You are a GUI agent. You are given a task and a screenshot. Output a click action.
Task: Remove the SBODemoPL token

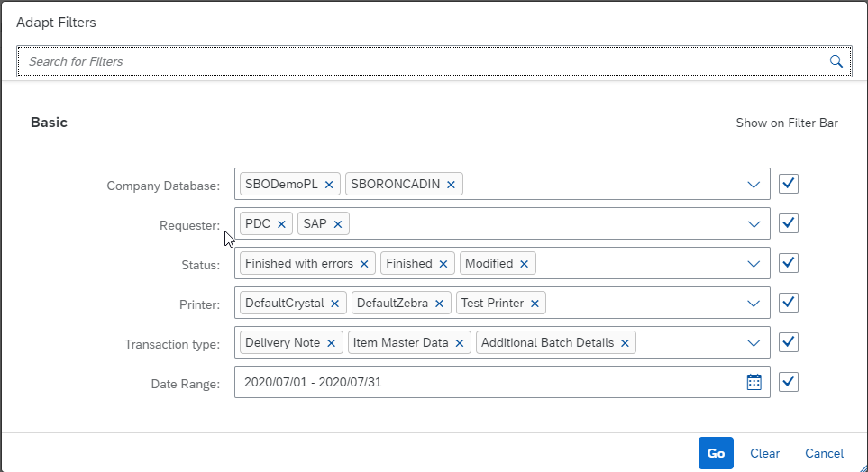[x=329, y=185]
